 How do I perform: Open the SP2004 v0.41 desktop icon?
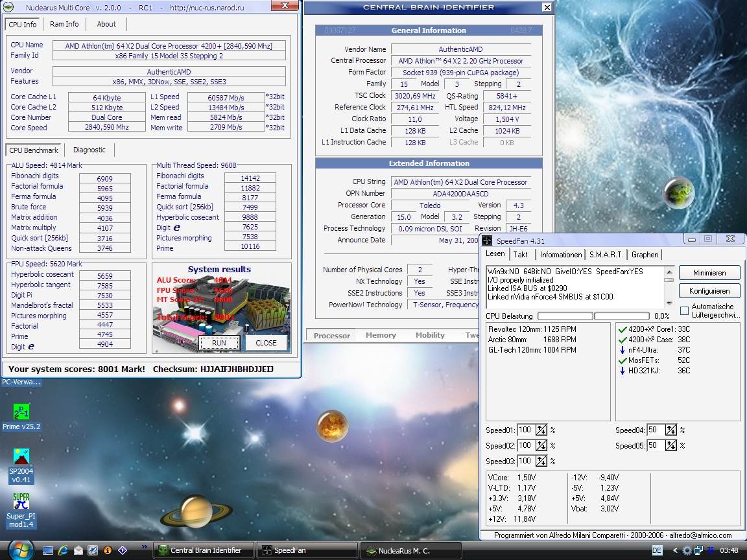click(21, 466)
